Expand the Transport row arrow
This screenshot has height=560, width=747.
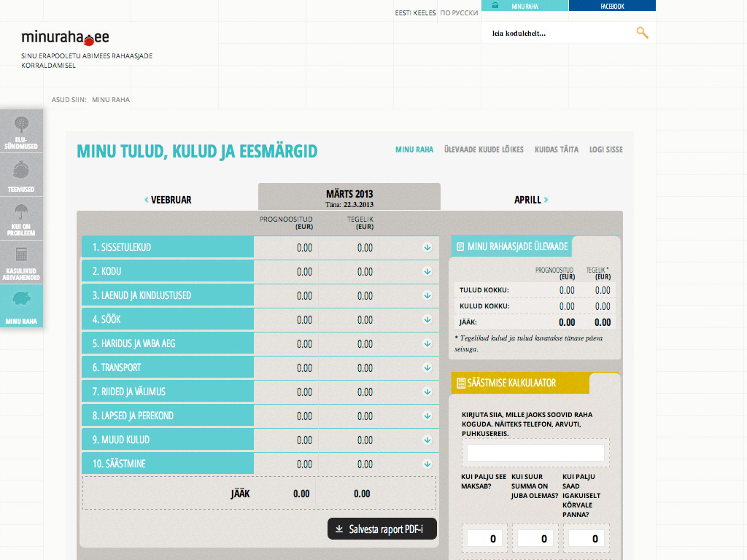[427, 368]
